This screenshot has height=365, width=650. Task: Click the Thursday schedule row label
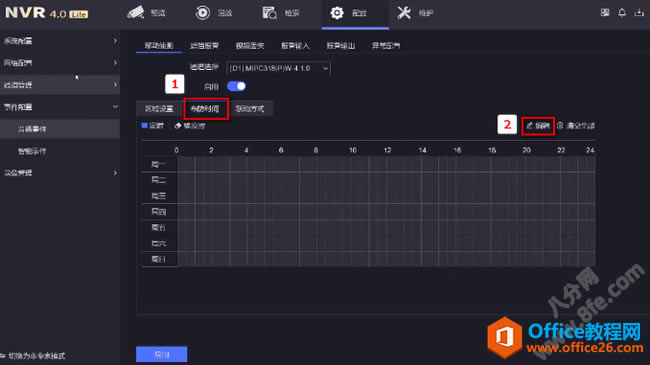click(159, 212)
